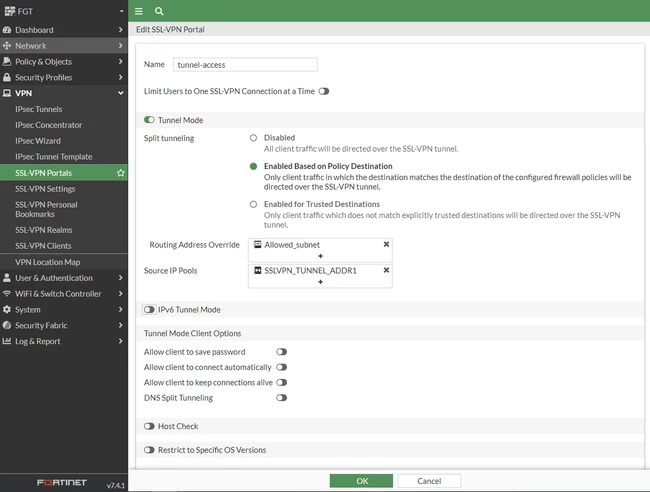This screenshot has height=492, width=650.
Task: Click the hamburger menu icon in top bar
Action: coord(139,11)
